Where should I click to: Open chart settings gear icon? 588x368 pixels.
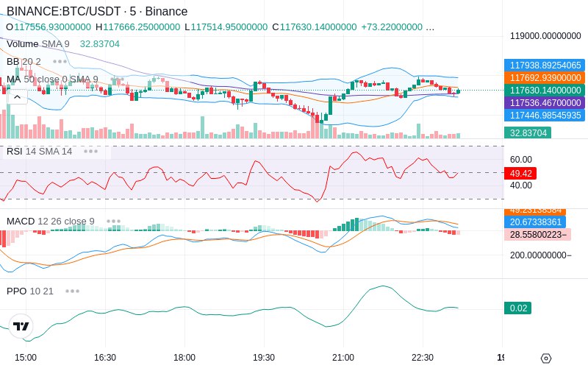[x=546, y=358]
